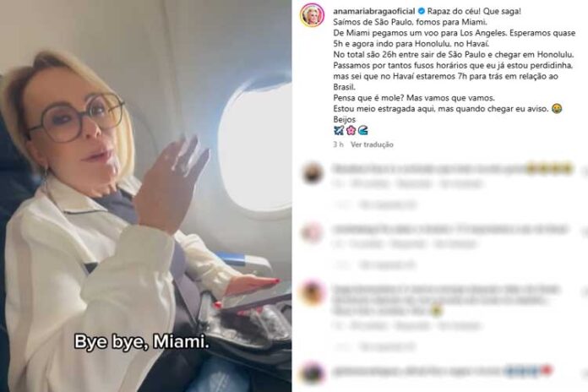Screen dimensions: 588x392
Task: Expand replies under the second comment
Action: point(388,264)
